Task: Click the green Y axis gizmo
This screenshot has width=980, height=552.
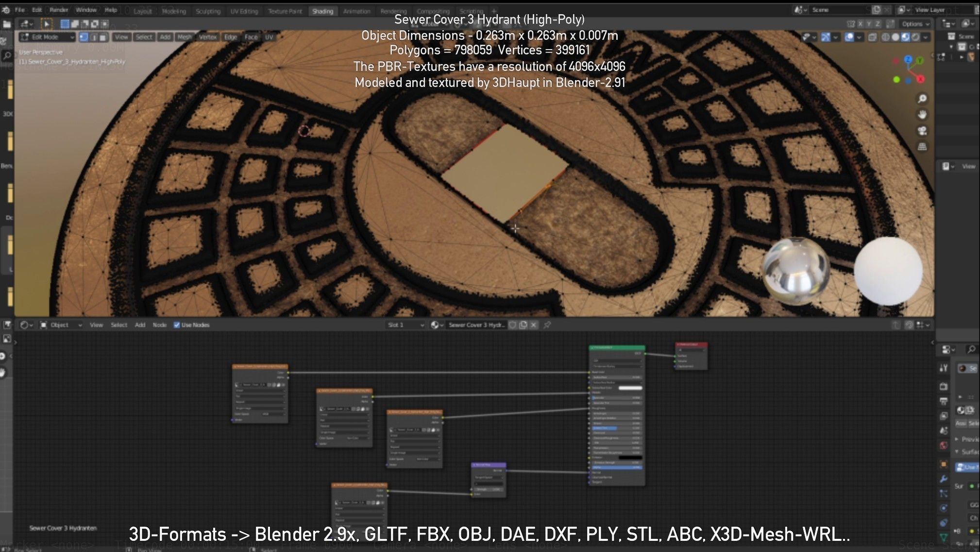Action: click(919, 60)
